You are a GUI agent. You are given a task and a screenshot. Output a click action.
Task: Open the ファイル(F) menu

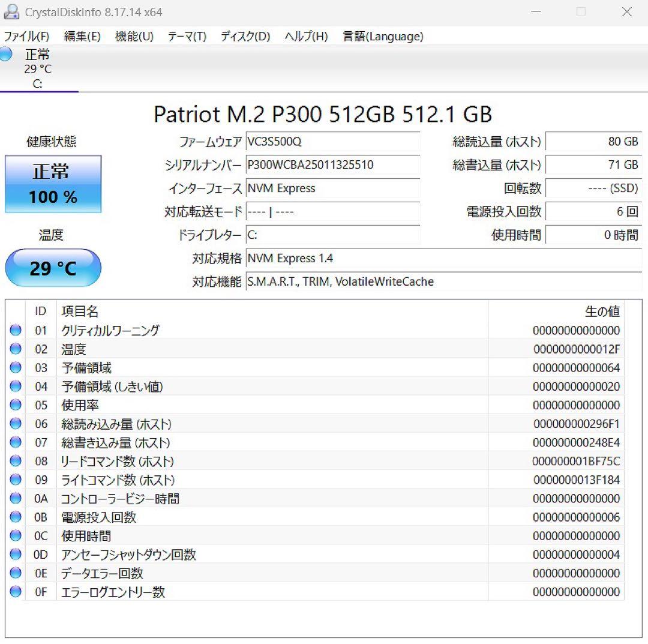(25, 37)
